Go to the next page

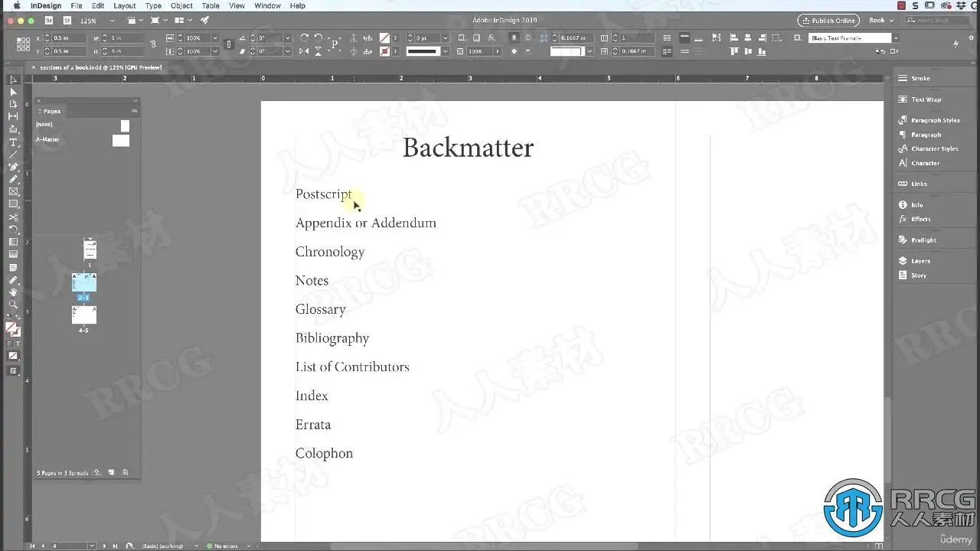point(105,546)
